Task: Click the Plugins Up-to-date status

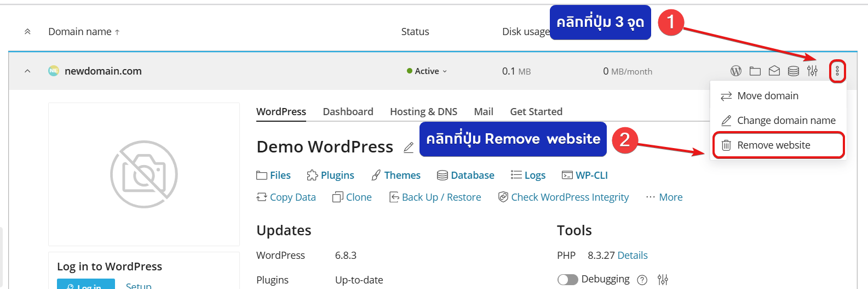Action: click(359, 280)
